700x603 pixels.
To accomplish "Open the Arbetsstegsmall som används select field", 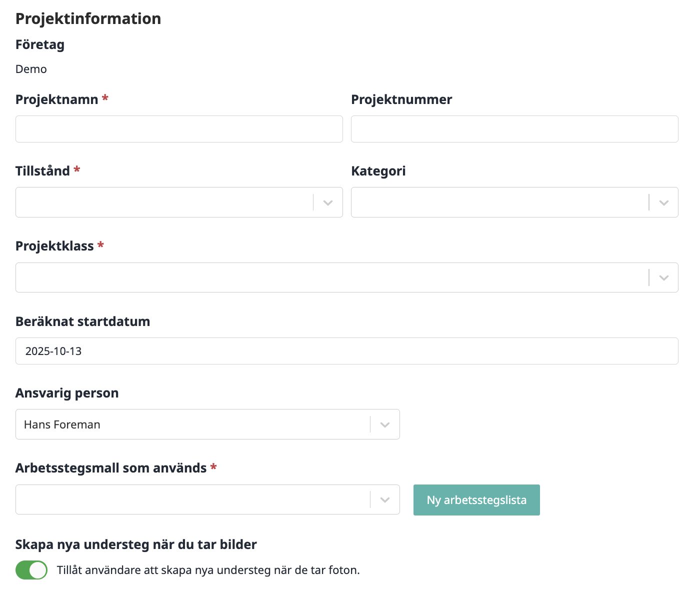I will click(x=207, y=499).
